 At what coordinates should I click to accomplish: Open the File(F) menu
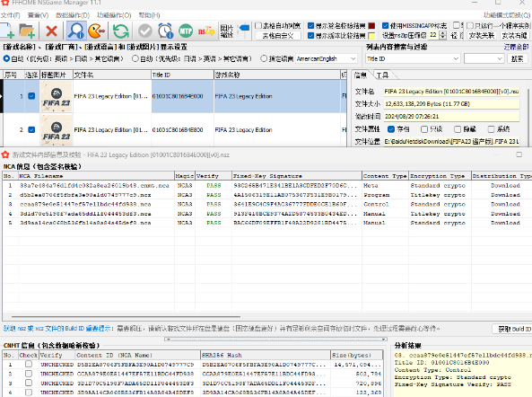click(x=10, y=15)
